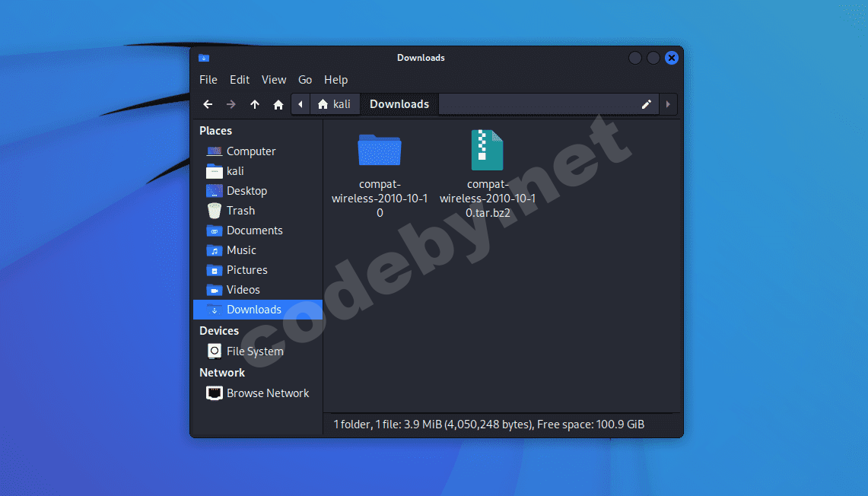
Task: Select the Downloads breadcrumb in the path bar
Action: 399,104
